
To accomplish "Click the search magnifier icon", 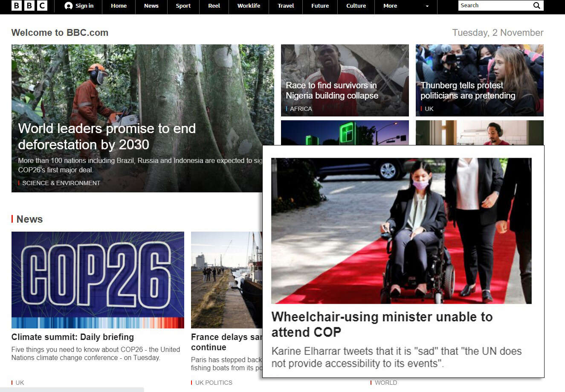I will coord(536,6).
